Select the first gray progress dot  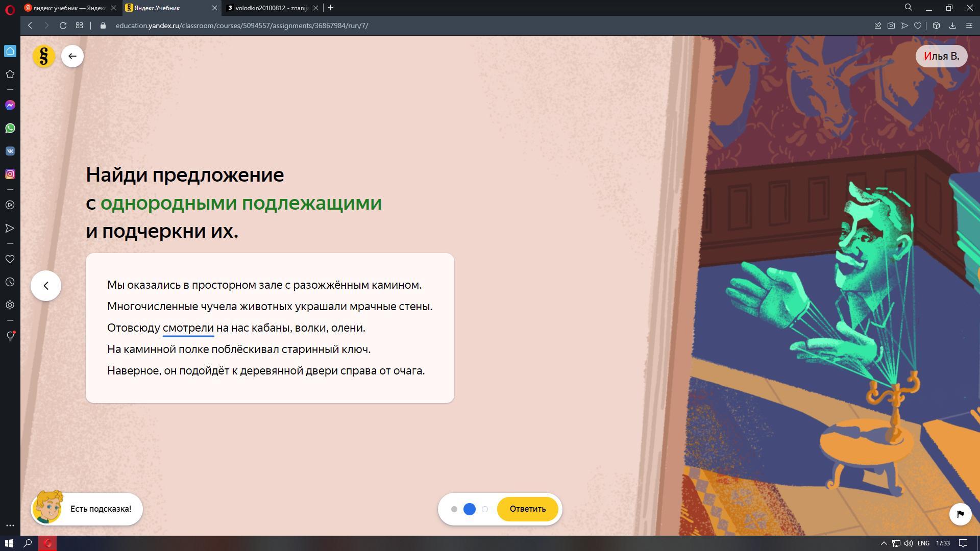click(454, 509)
